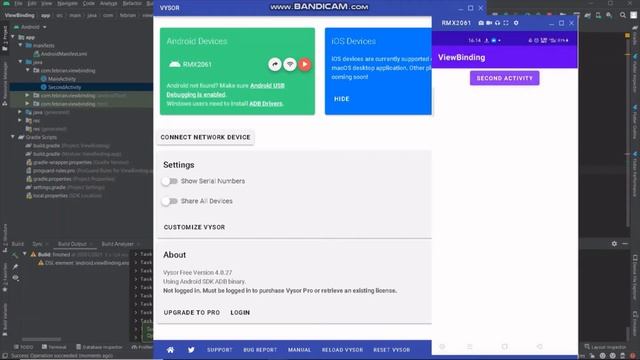Start recording with the video camera icon

coord(489,23)
